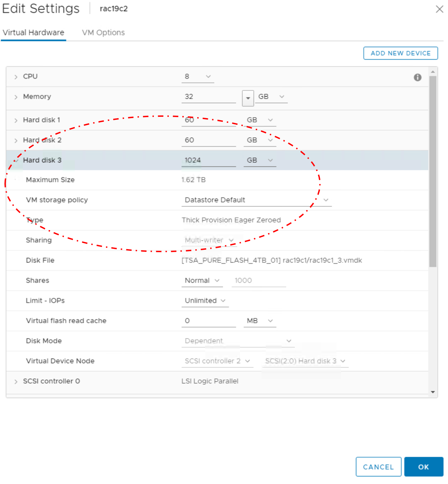Click the Virtual flash read cache value field

[x=209, y=321]
